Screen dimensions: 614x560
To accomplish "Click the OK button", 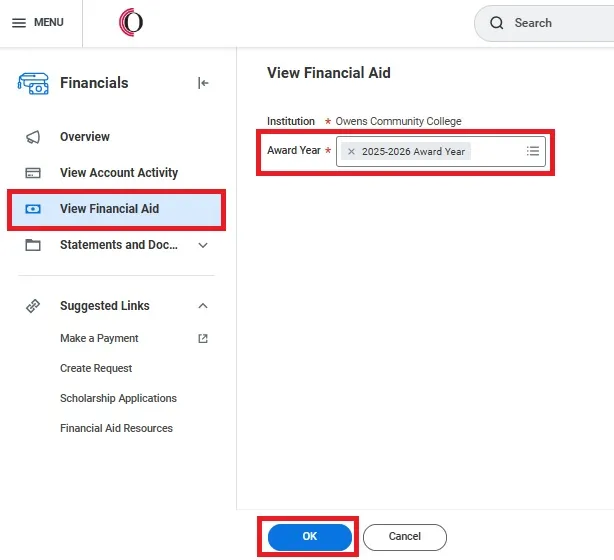I will tap(310, 537).
